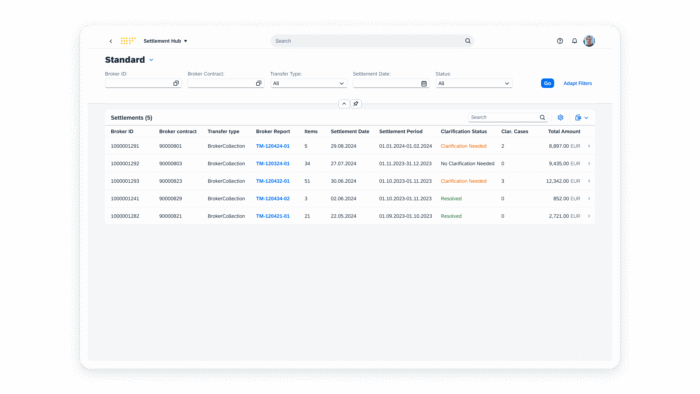Select the No Clarification Needed status cell
This screenshot has width=700, height=394.
click(x=467, y=164)
